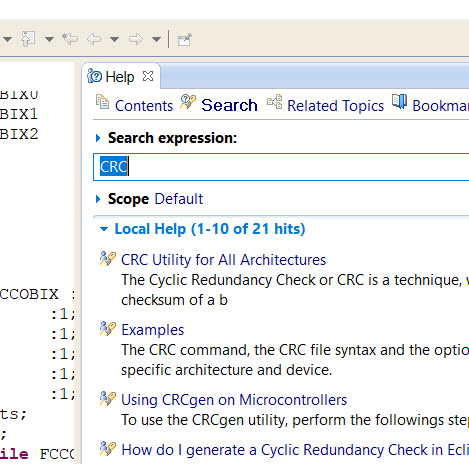Click the Forward navigation arrow
The image size is (469, 464).
136,39
